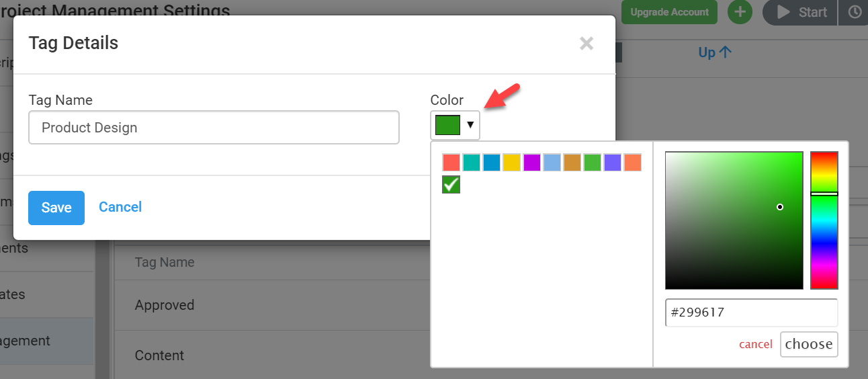
Task: Confirm color with choose button
Action: 809,344
